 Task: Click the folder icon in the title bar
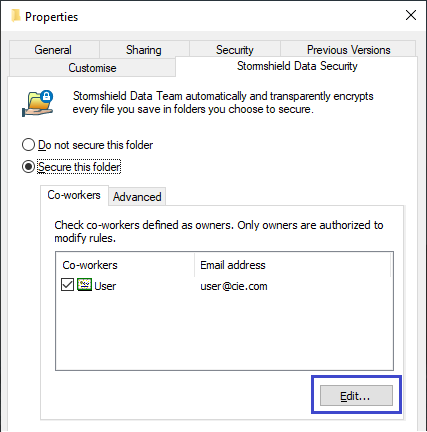point(15,16)
